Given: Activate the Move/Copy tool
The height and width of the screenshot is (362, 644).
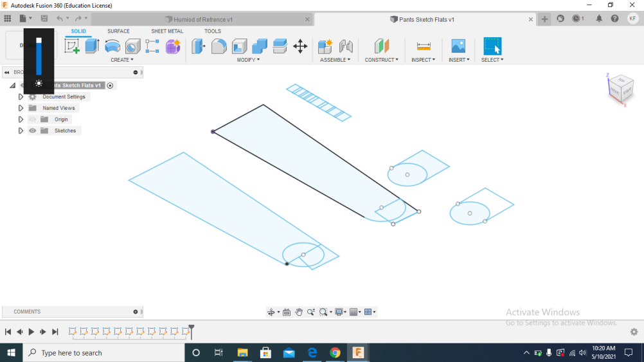Looking at the screenshot, I should tap(300, 46).
